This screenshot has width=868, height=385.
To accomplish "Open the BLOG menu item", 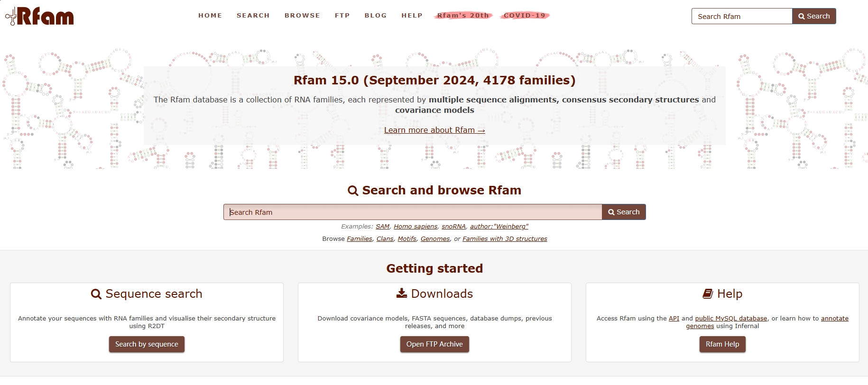I will tap(376, 16).
